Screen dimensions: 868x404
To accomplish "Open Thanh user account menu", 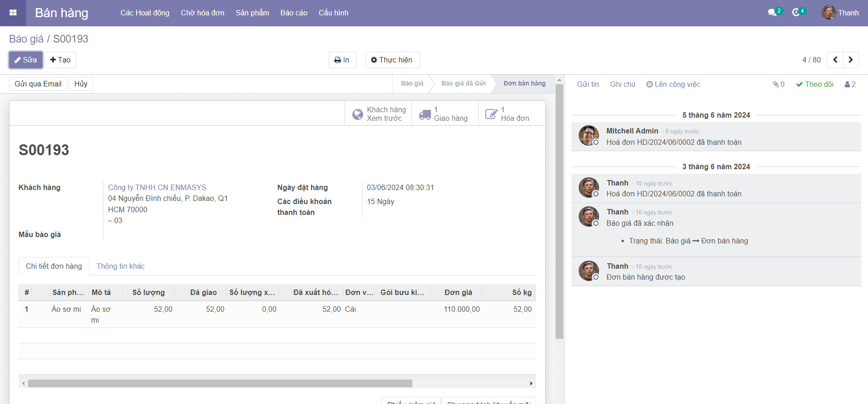I will [x=840, y=13].
